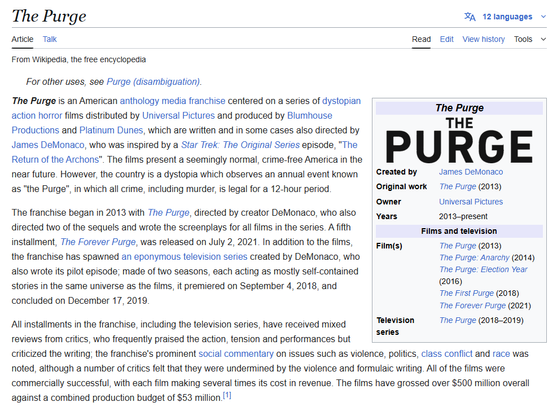Image resolution: width=557 pixels, height=414 pixels.
Task: Switch to the Article tab
Action: point(22,39)
